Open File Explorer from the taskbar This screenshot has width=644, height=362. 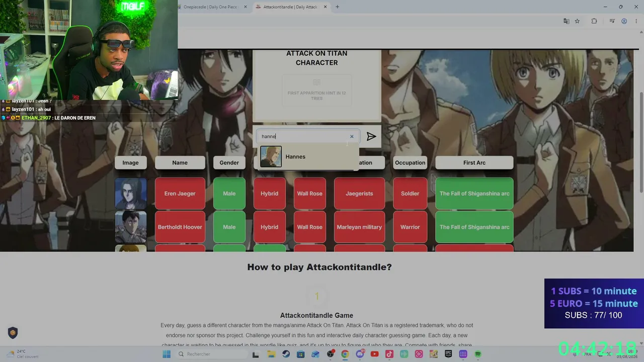(x=271, y=354)
